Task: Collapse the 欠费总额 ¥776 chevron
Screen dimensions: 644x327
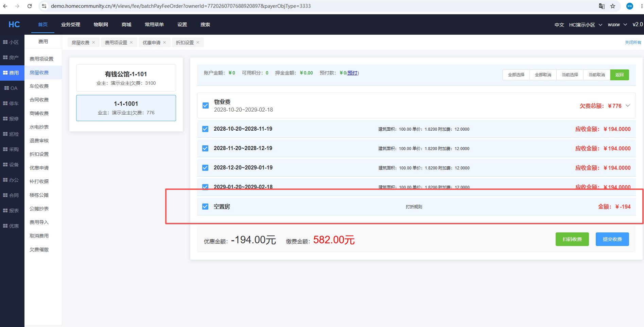Action: (x=628, y=106)
